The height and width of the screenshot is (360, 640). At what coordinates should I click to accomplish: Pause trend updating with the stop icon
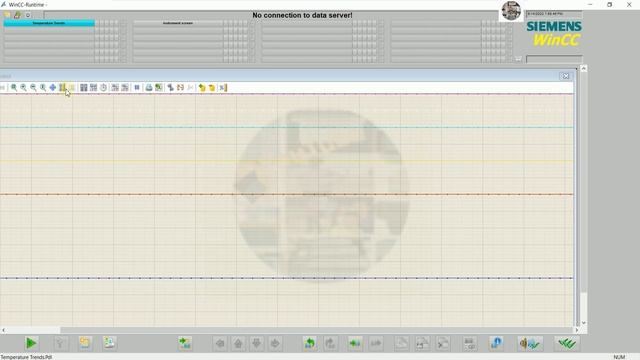137,87
